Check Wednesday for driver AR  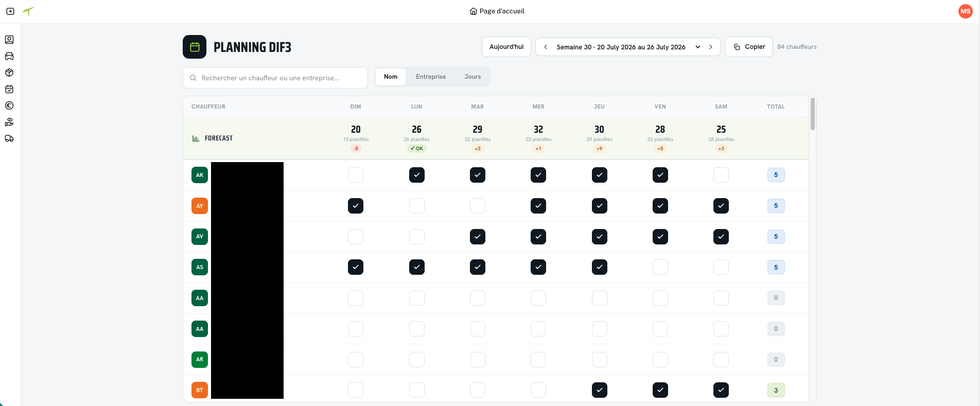pyautogui.click(x=538, y=359)
